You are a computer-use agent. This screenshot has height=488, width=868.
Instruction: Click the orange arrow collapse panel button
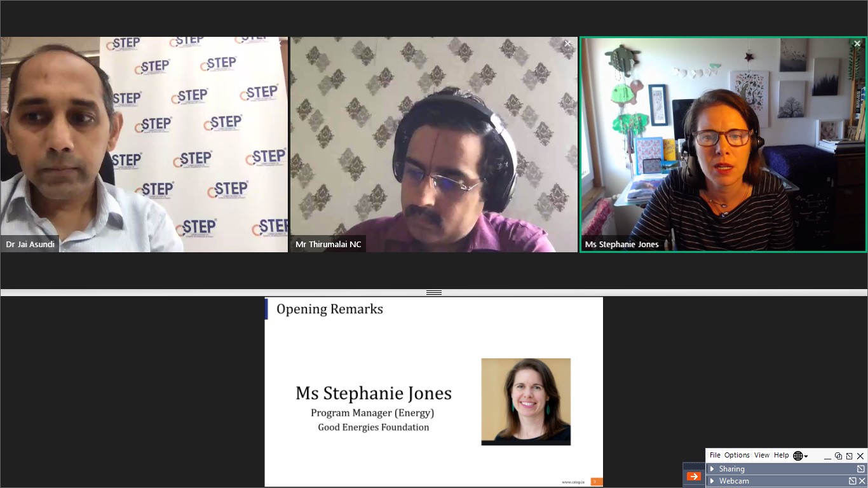pos(693,477)
